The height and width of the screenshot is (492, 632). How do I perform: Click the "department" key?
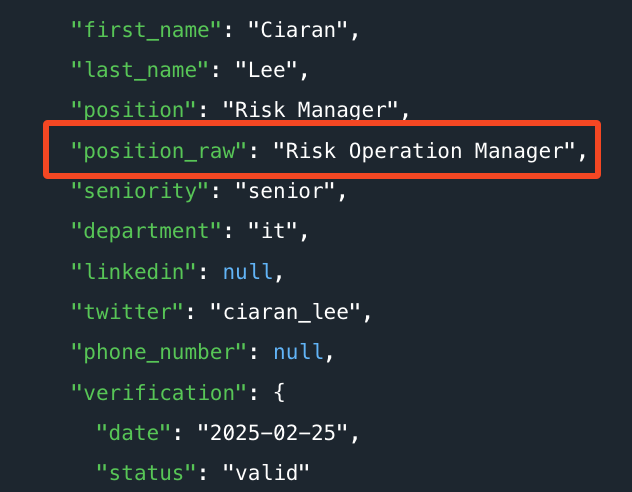coord(146,232)
